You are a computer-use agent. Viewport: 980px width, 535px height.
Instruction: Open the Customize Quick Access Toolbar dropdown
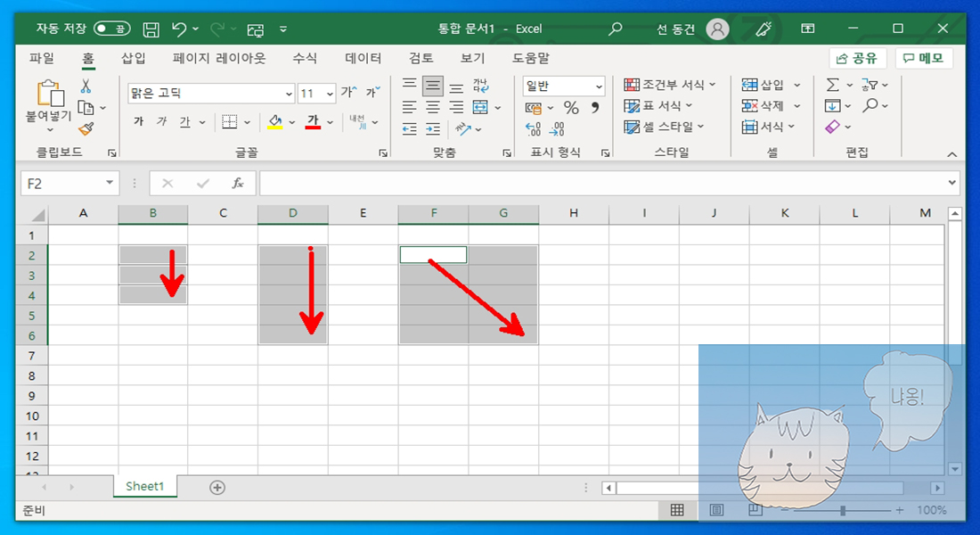point(283,29)
